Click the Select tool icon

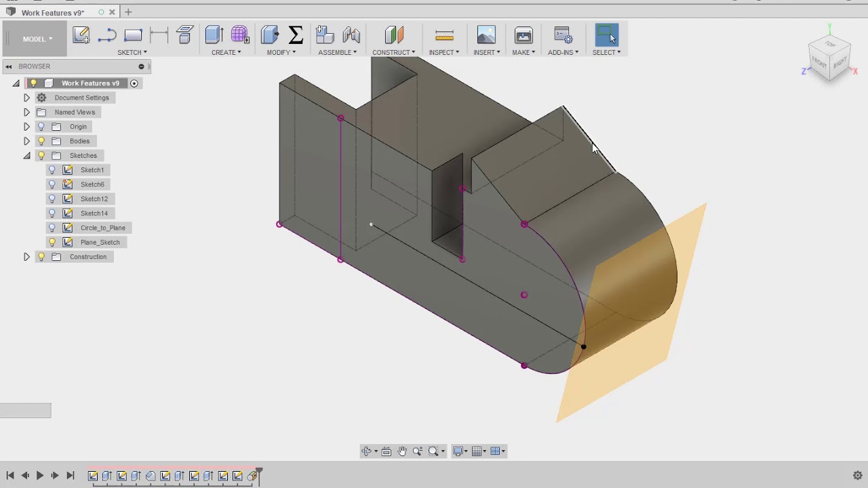click(606, 35)
